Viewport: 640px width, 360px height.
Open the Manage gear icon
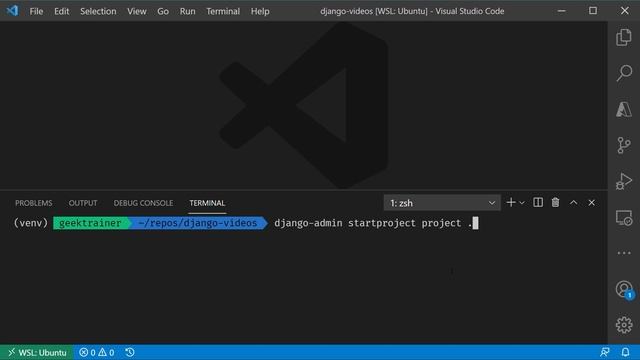tap(624, 325)
